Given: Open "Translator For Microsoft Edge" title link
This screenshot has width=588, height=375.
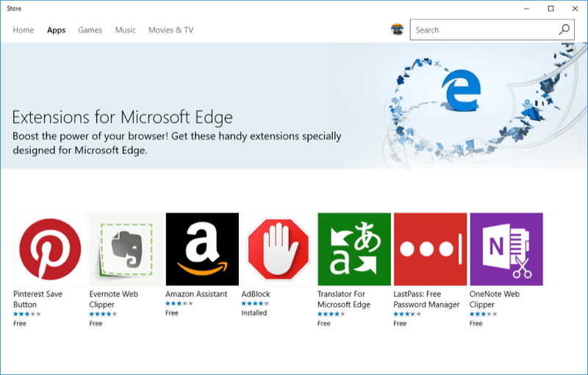Looking at the screenshot, I should (x=343, y=299).
